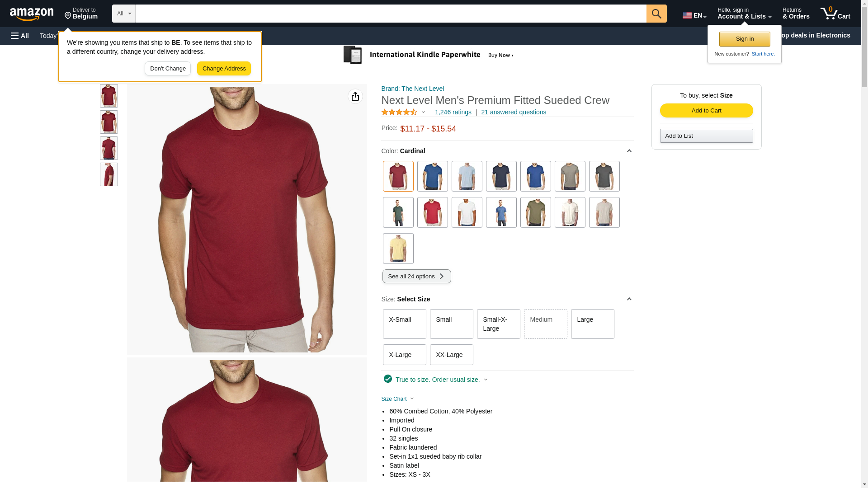This screenshot has height=488, width=868.
Task: Open the shopping cart icon
Action: (x=835, y=14)
